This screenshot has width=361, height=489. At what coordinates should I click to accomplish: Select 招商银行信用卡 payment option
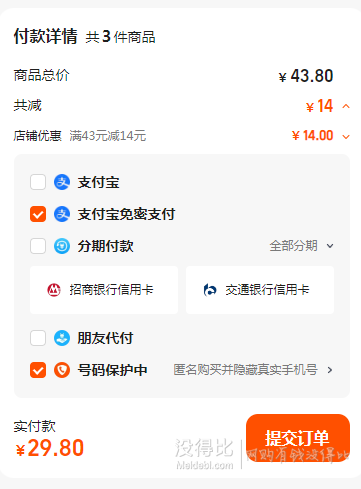pos(104,290)
